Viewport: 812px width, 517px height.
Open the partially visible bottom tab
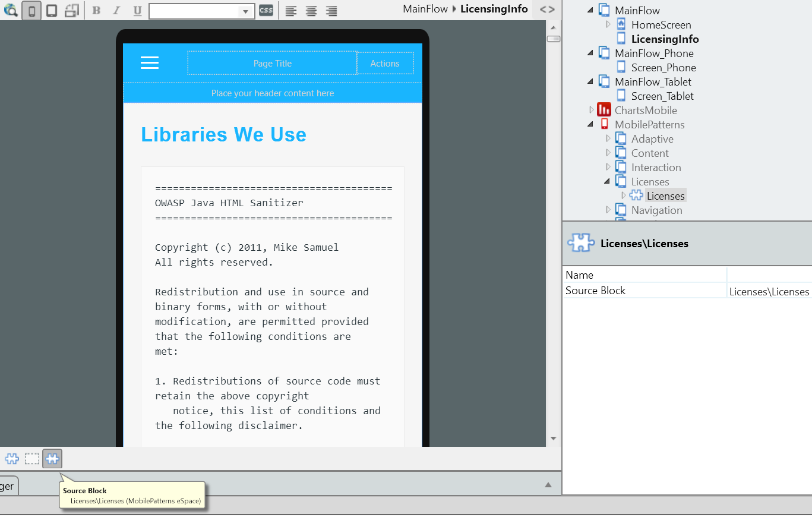[x=8, y=486]
